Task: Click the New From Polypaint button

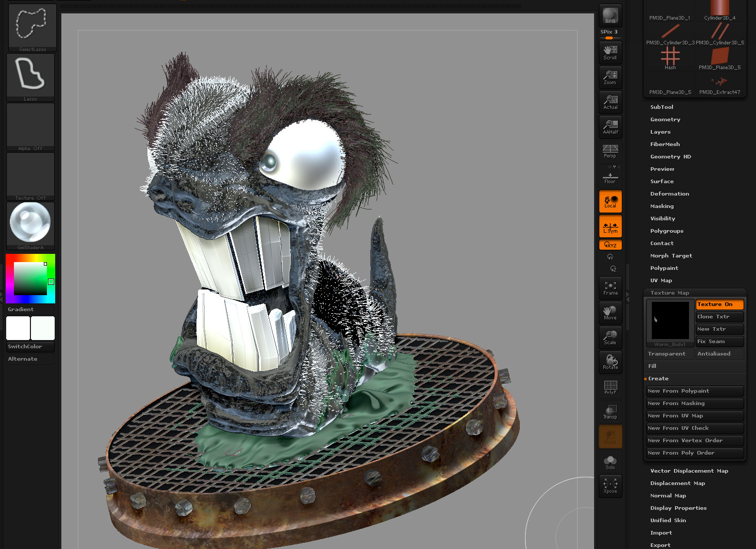Action: pyautogui.click(x=694, y=391)
